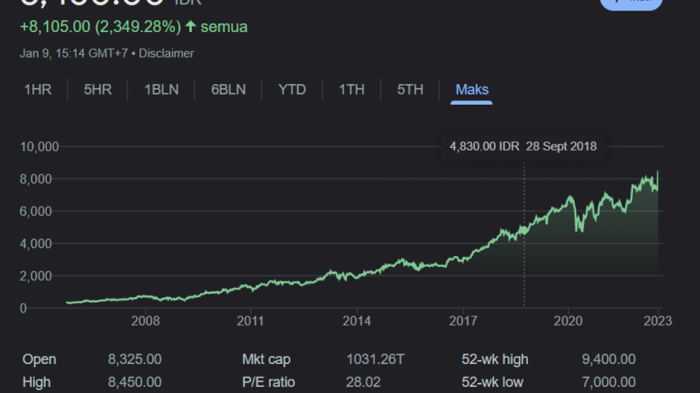Click the 2011 x-axis label
The image size is (700, 393).
coord(250,321)
